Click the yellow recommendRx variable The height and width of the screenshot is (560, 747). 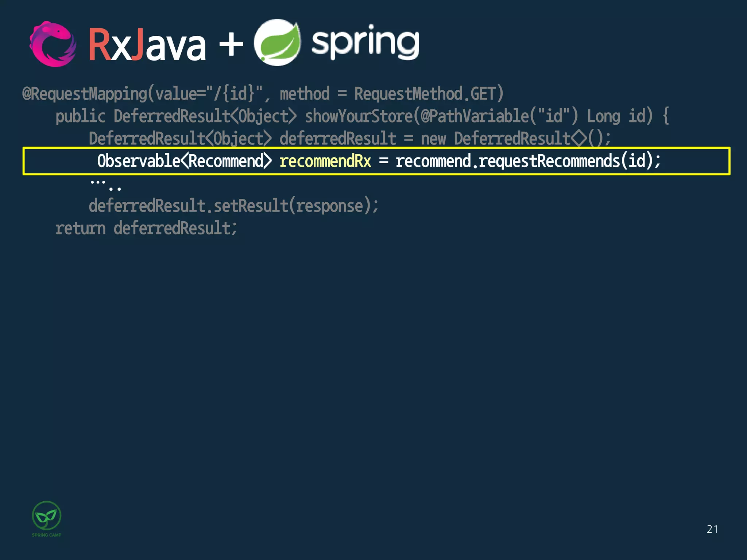click(x=325, y=161)
